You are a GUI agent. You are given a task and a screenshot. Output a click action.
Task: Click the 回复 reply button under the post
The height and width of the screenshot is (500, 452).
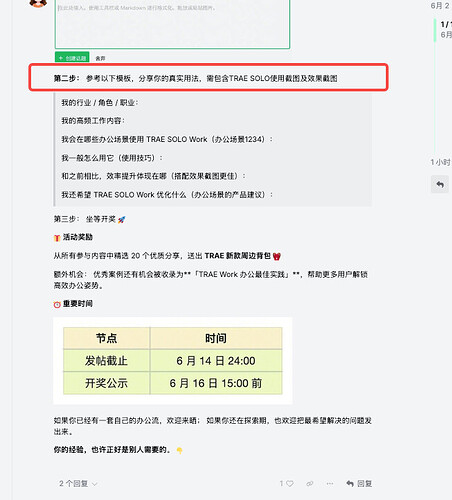359,483
